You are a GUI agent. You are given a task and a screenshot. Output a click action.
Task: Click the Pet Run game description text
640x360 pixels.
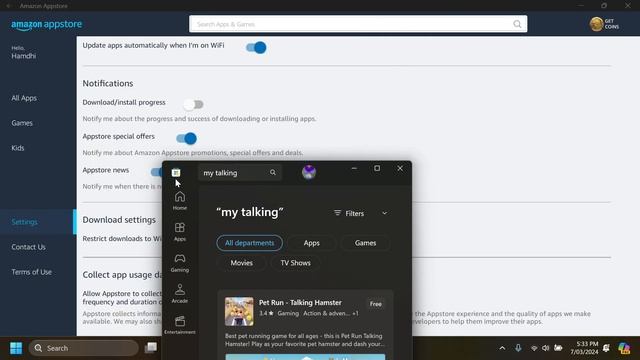pos(304,340)
